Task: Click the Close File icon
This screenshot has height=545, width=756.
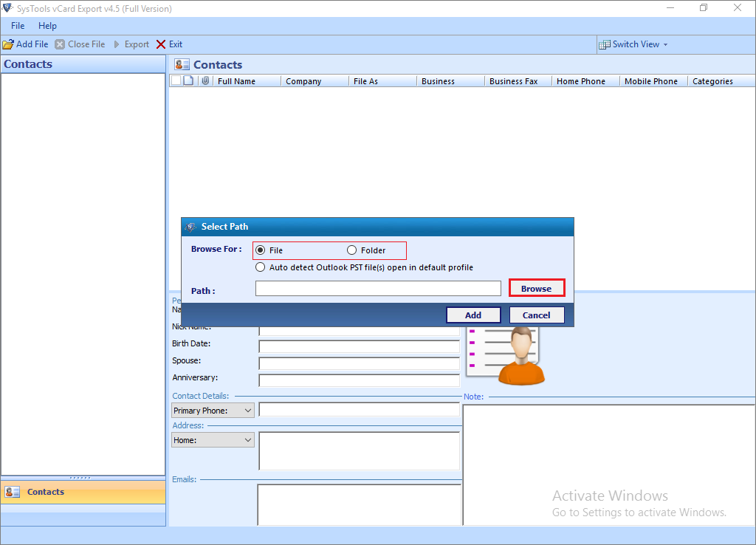Action: click(x=60, y=44)
